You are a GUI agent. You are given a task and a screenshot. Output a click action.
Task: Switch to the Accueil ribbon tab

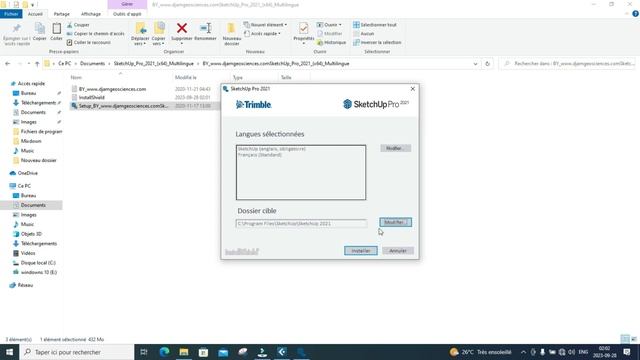coord(35,14)
